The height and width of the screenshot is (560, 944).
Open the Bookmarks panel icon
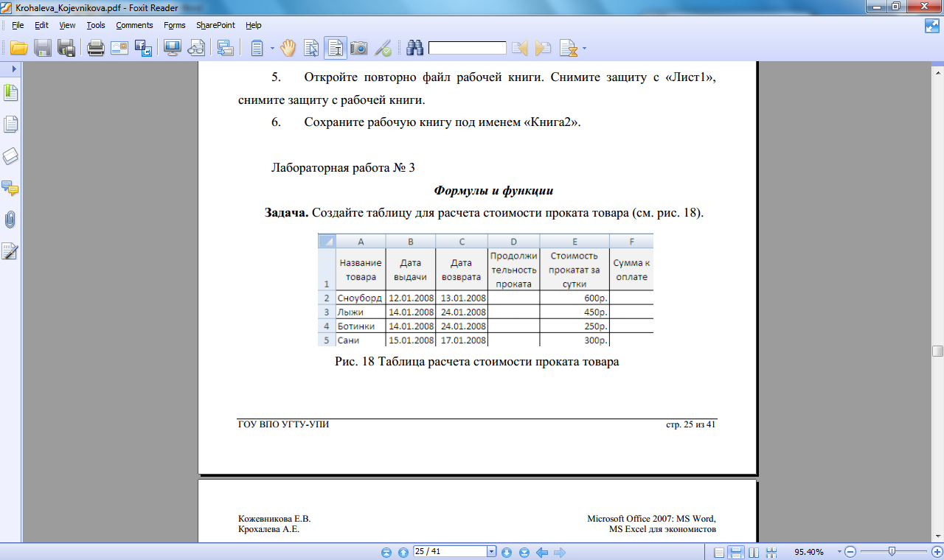10,93
